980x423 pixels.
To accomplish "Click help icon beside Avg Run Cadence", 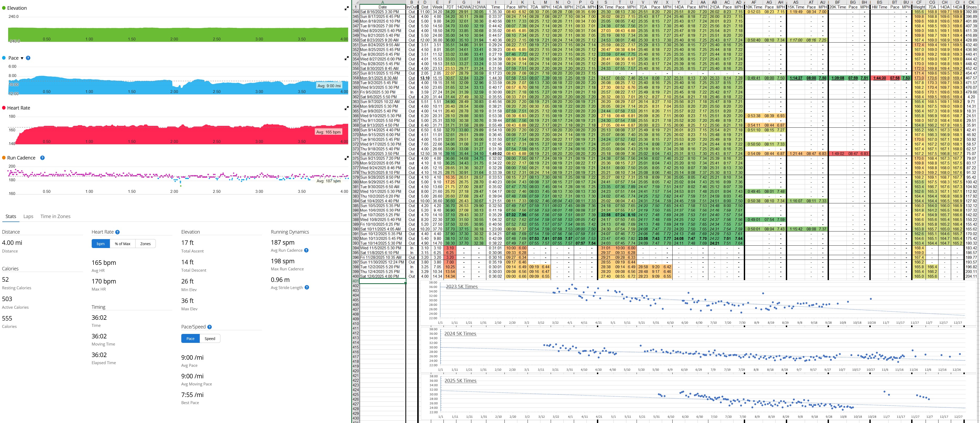I will pos(306,250).
